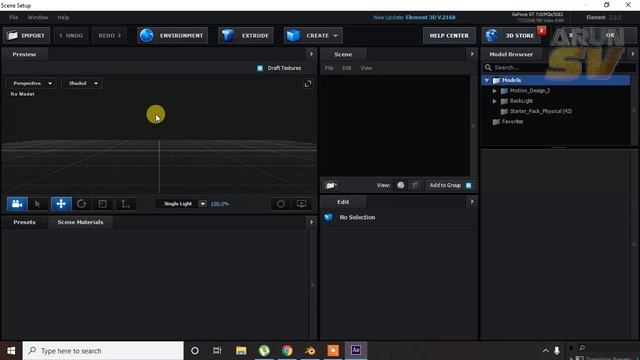Click the Extrude button
640x360 pixels.
[246, 36]
